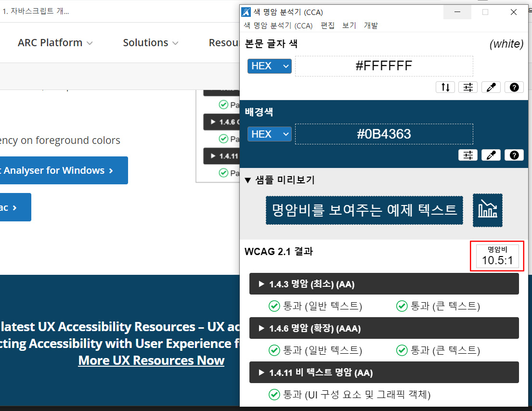Open help for the foreground color

pos(514,87)
